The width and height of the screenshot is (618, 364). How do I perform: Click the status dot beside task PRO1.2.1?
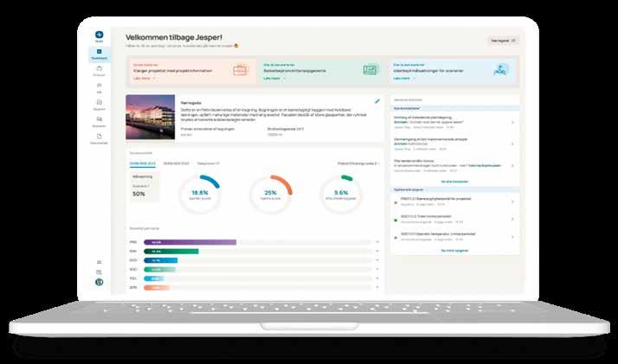click(396, 202)
